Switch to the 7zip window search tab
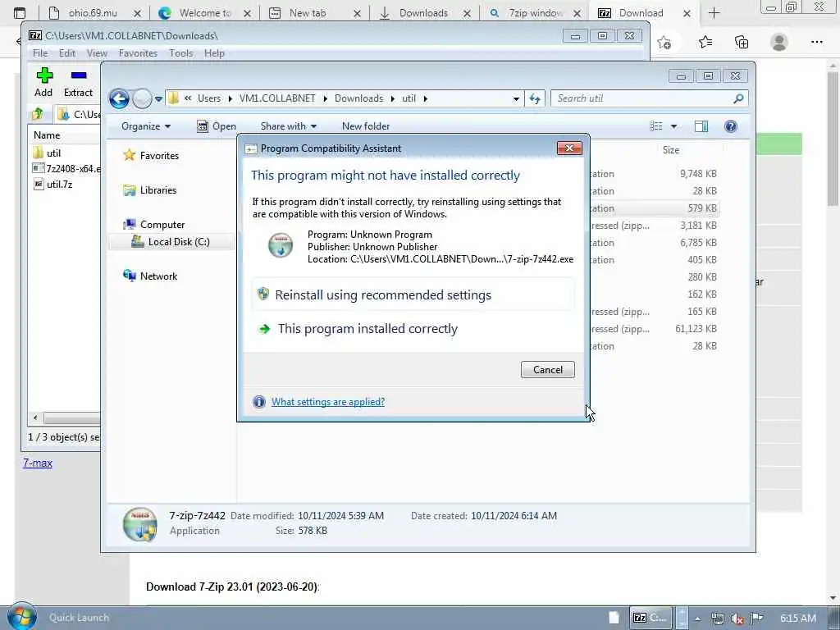Screen dimensions: 840x630 [x=535, y=13]
